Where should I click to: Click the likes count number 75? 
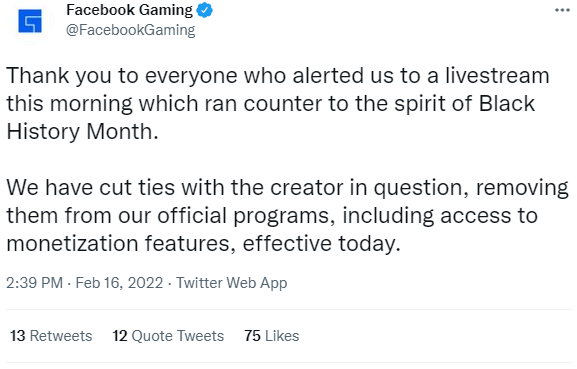252,336
